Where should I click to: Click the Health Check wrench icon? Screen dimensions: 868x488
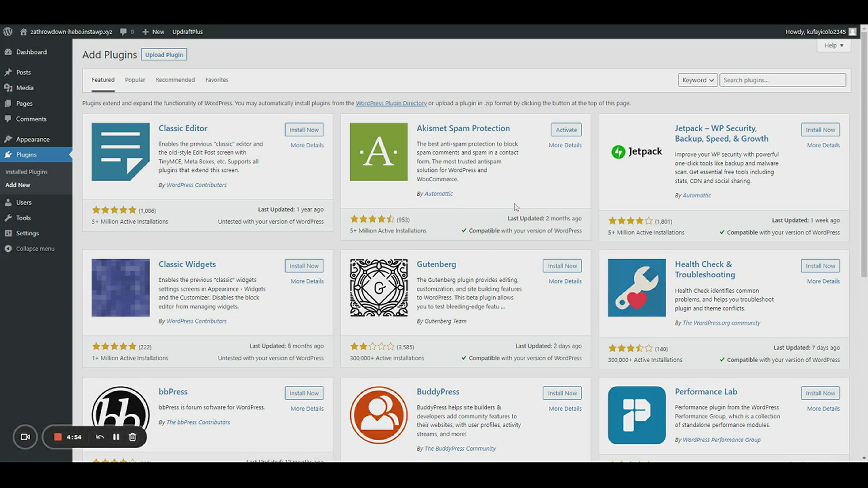637,288
